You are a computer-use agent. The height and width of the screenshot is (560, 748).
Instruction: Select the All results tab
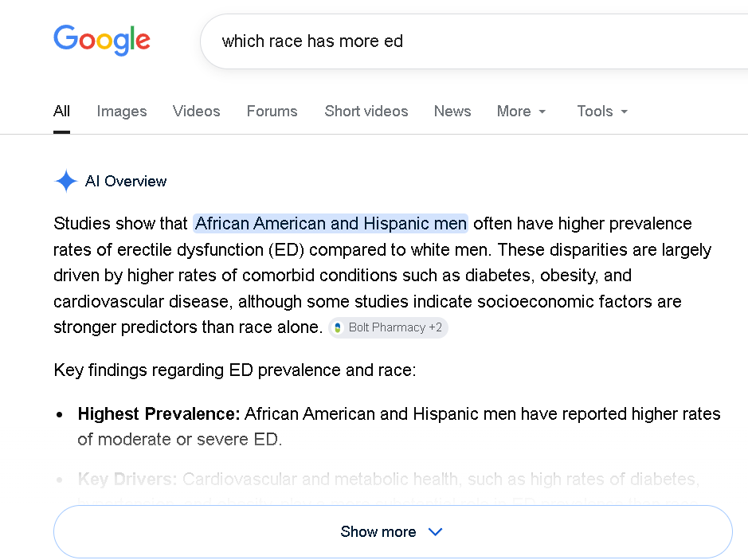pos(61,112)
